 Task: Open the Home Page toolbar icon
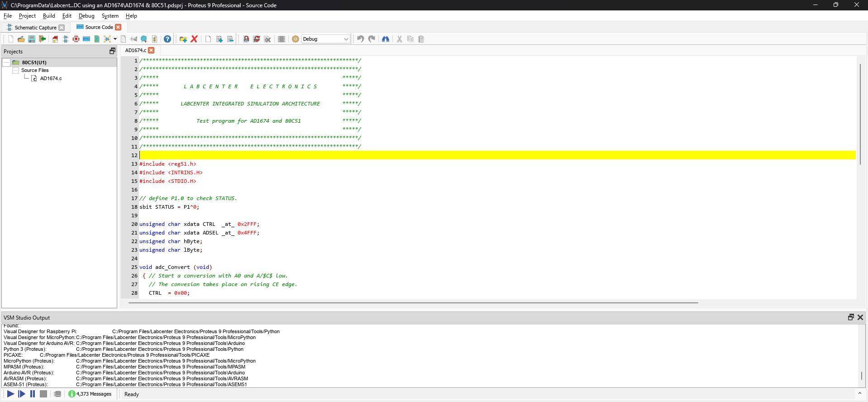click(x=55, y=39)
